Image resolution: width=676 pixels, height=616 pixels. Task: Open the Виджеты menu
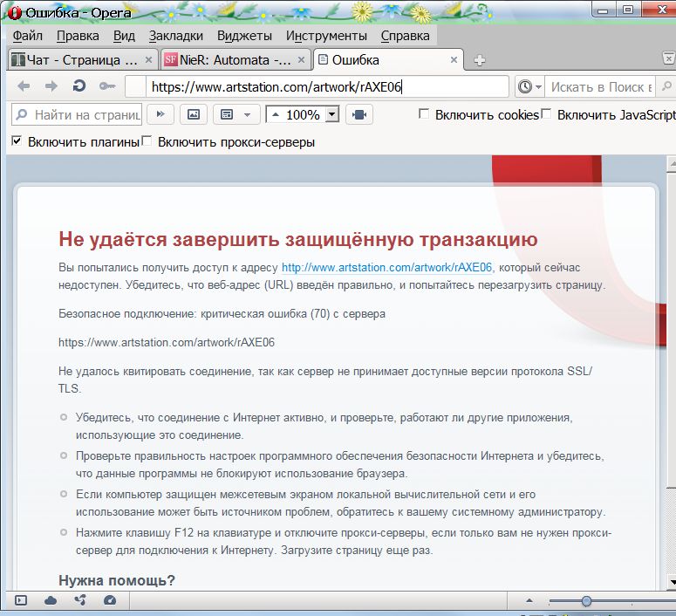244,36
